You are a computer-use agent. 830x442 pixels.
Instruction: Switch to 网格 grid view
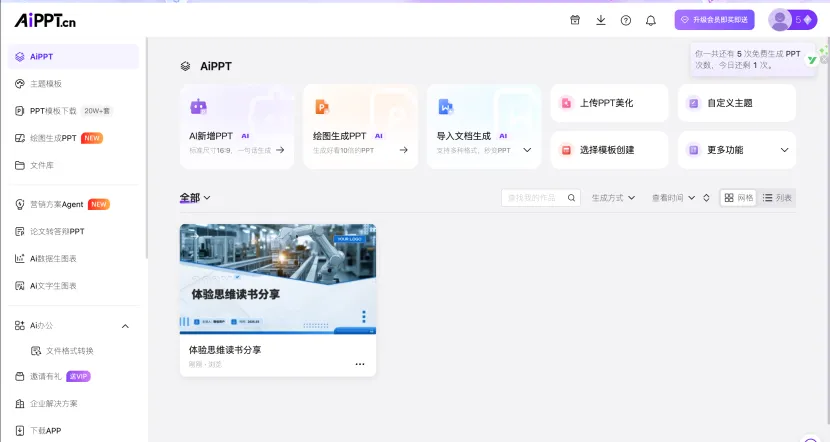point(738,198)
